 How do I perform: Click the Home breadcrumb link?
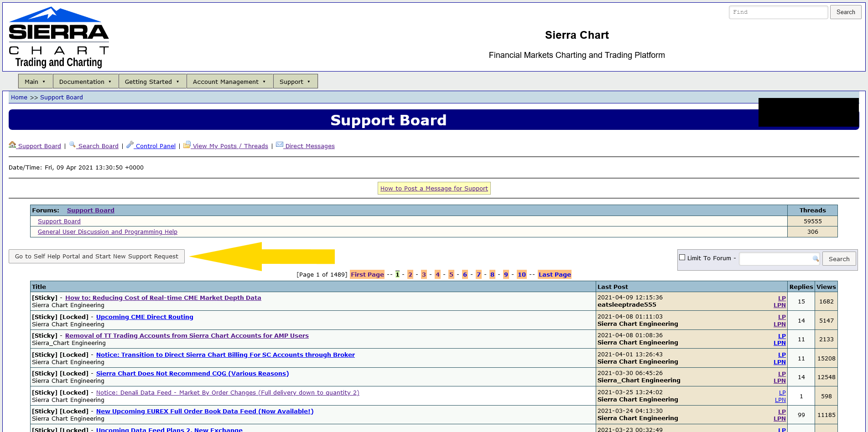pyautogui.click(x=19, y=98)
